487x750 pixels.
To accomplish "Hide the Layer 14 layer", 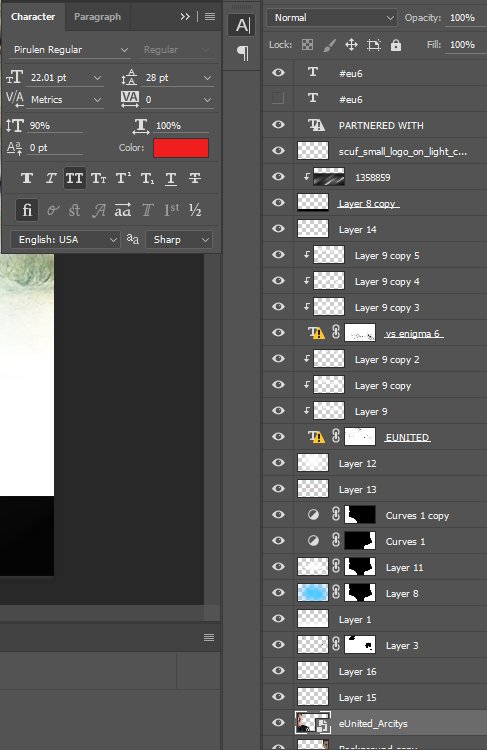I will tap(278, 228).
